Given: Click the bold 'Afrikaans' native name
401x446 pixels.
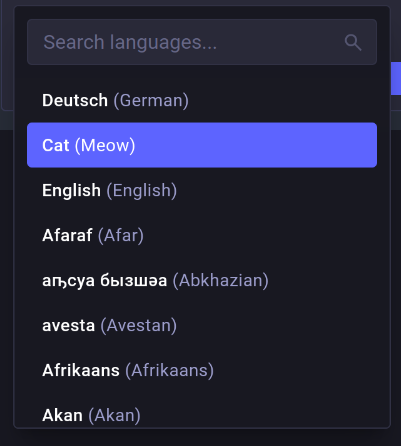Looking at the screenshot, I should pyautogui.click(x=81, y=370).
